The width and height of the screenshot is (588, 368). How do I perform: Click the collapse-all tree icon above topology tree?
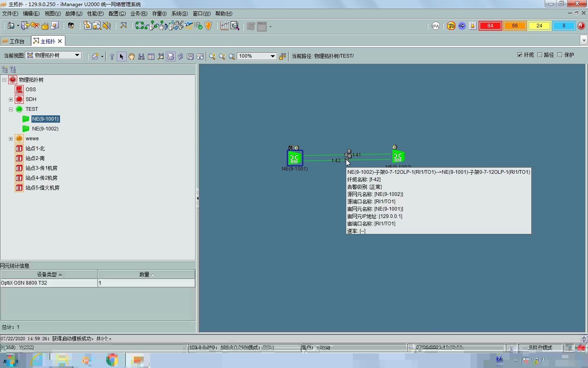click(13, 70)
